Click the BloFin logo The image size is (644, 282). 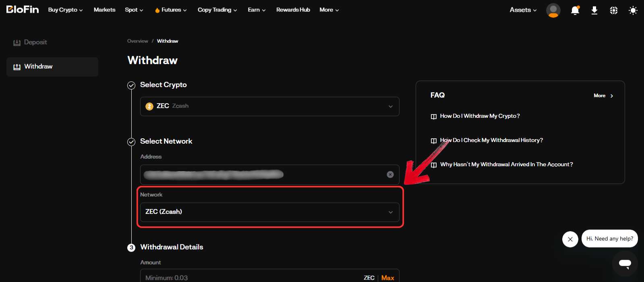(23, 9)
